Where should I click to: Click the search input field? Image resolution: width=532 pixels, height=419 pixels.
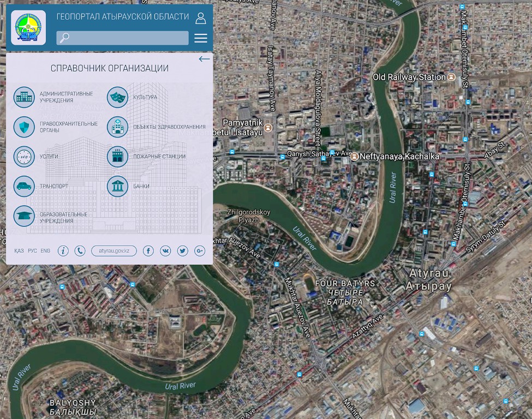123,38
